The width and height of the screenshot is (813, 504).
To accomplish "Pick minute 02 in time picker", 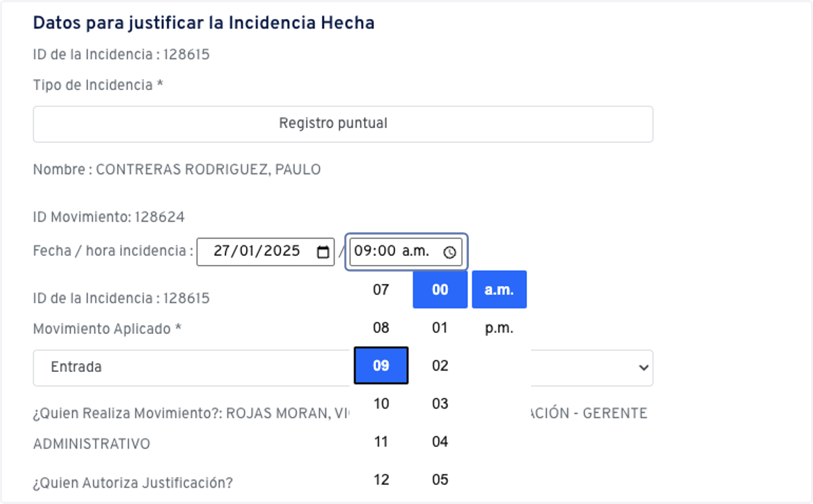I will click(440, 366).
